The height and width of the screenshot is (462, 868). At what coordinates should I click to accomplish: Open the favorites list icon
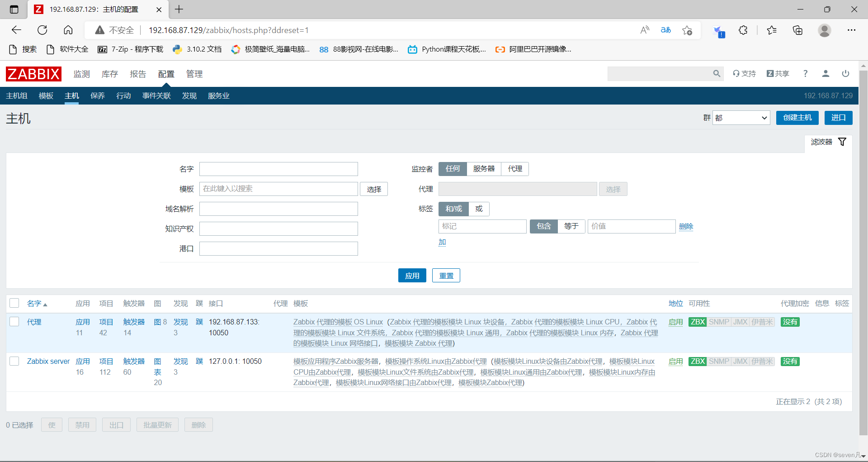pyautogui.click(x=772, y=30)
